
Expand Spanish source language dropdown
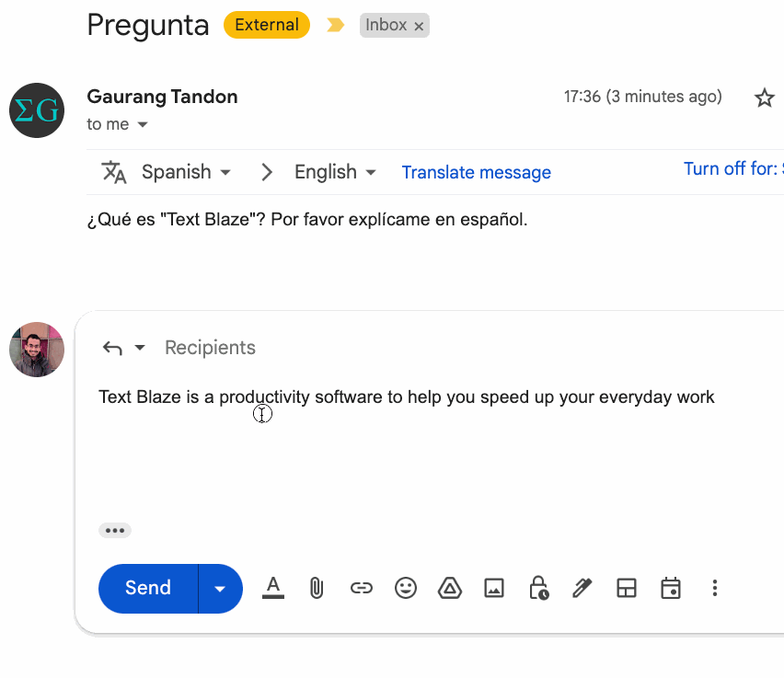(x=186, y=172)
